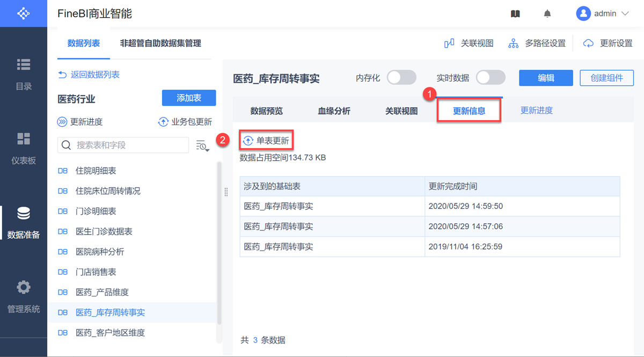Click the FineBI logo icon
Screen dimensions: 644x357
pyautogui.click(x=23, y=13)
